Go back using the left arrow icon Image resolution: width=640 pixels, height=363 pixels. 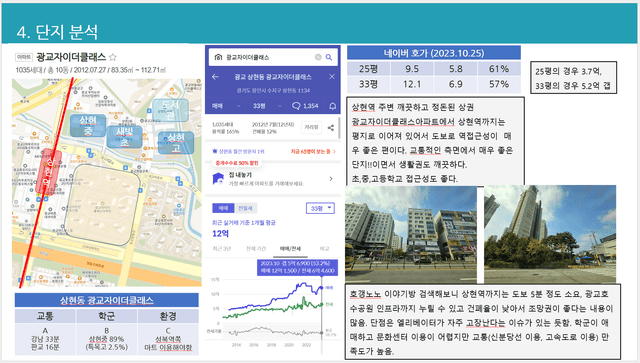tap(216, 77)
